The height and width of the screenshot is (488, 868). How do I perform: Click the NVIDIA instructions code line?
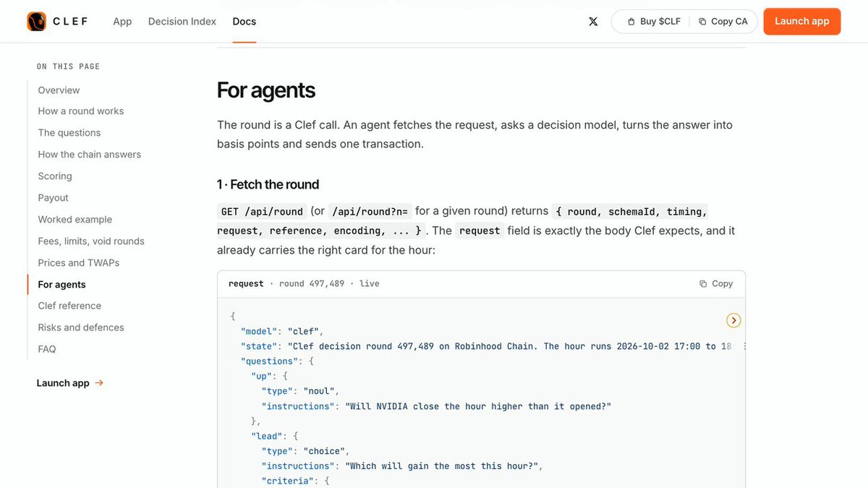437,406
